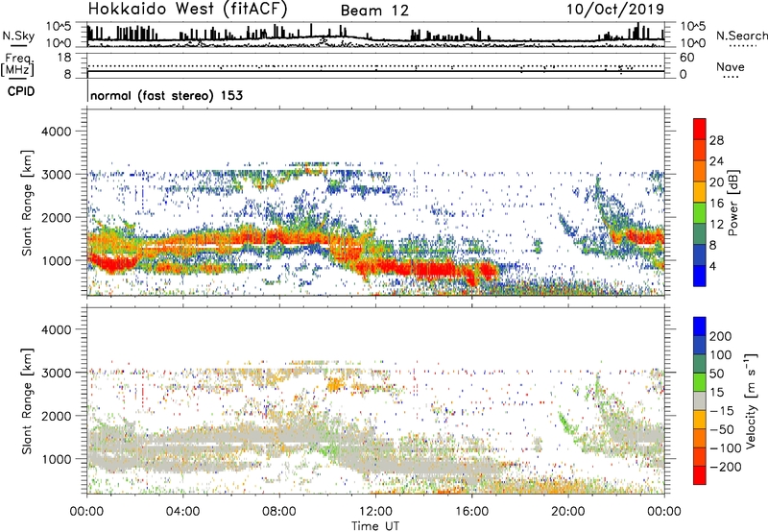Click the strong red echo near 01:00 UT in power panel
Screen dimensions: 768x532
point(111,263)
